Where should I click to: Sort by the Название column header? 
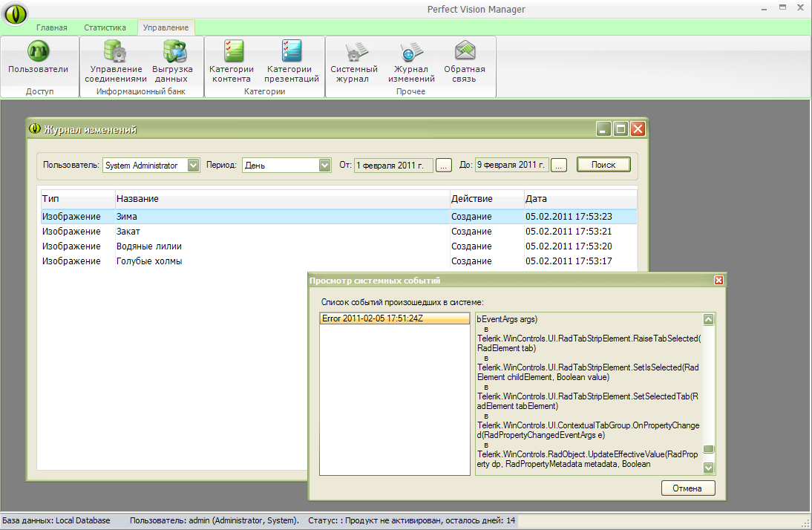[x=282, y=198]
